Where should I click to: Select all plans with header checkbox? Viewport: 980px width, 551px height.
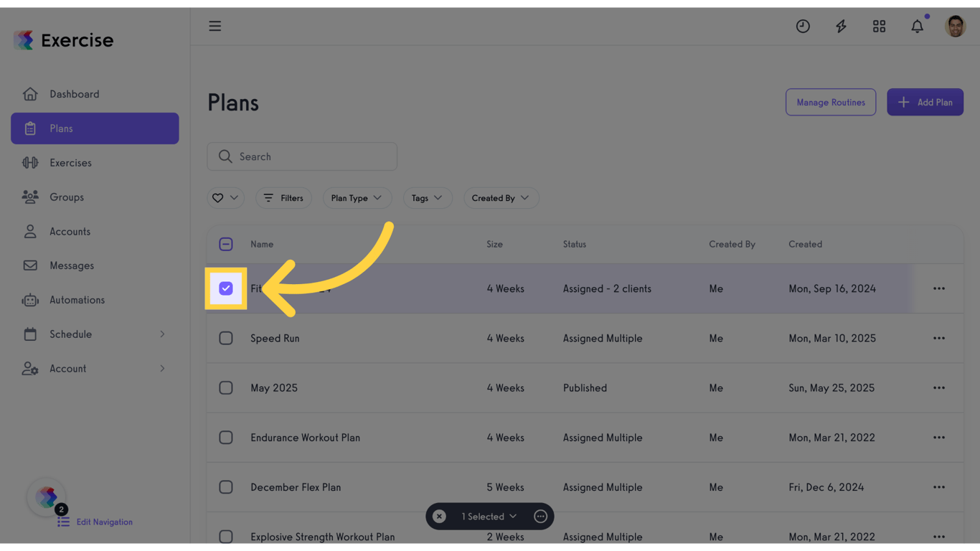click(x=226, y=244)
